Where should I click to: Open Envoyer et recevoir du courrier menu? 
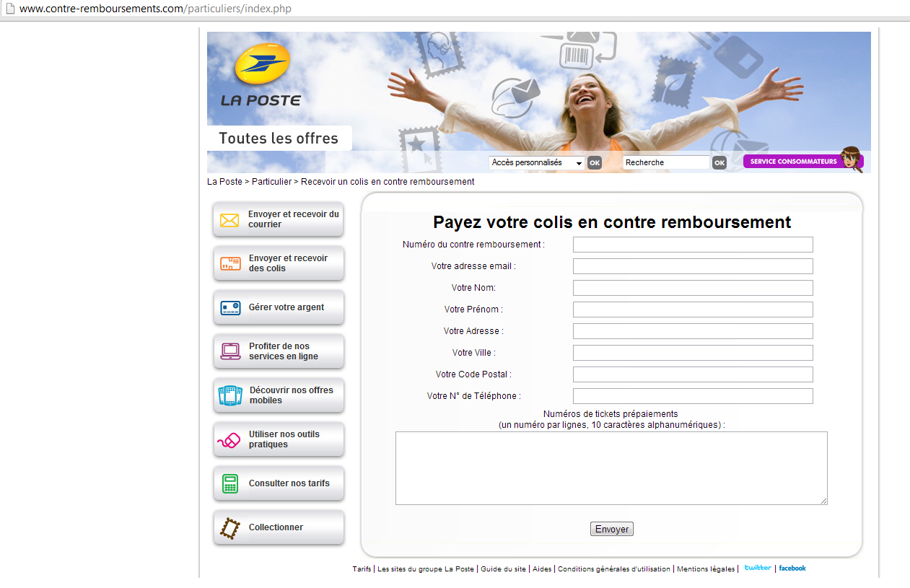pyautogui.click(x=279, y=219)
